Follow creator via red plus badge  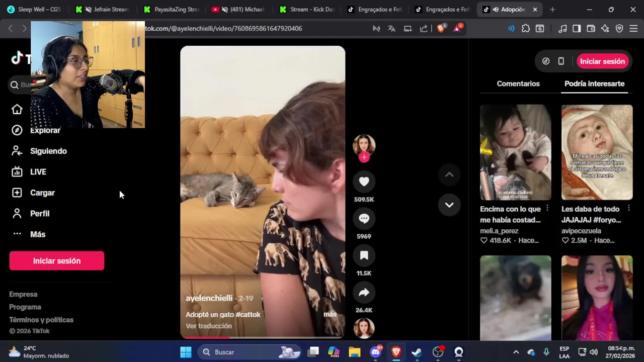coord(364,157)
